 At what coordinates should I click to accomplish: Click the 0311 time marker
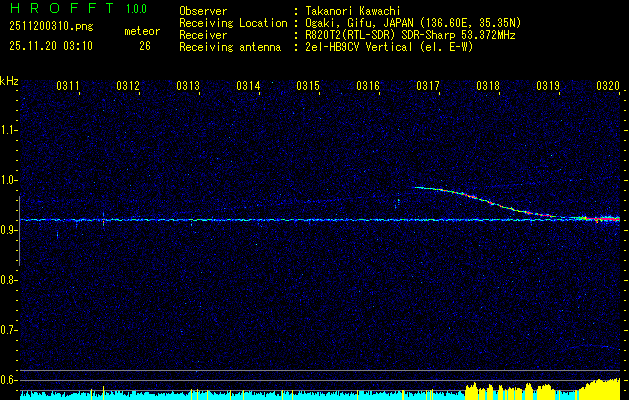[68, 87]
